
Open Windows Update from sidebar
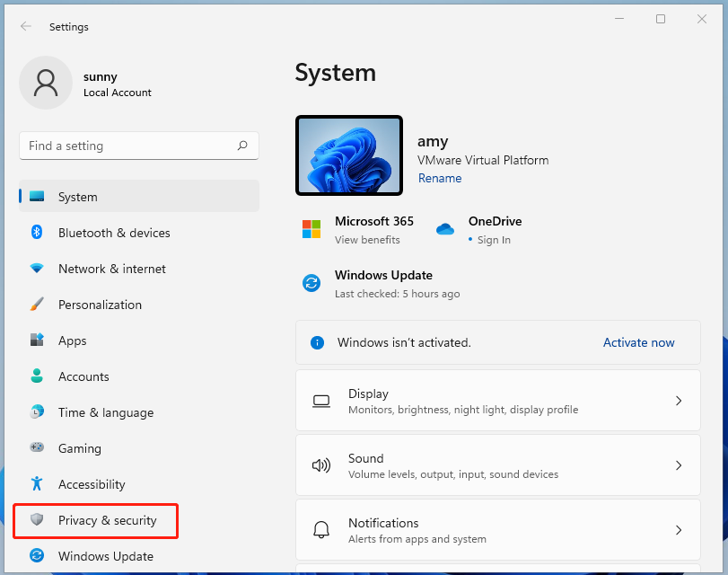point(139,555)
